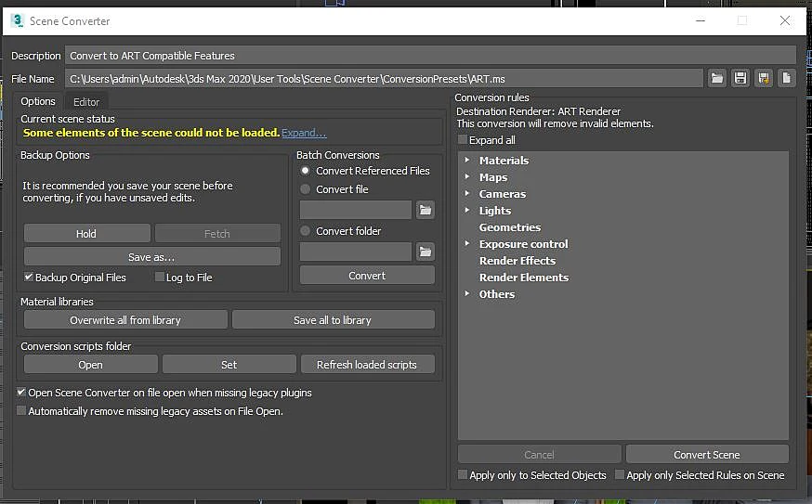Click the File Name path field
The image size is (812, 504).
coord(384,79)
